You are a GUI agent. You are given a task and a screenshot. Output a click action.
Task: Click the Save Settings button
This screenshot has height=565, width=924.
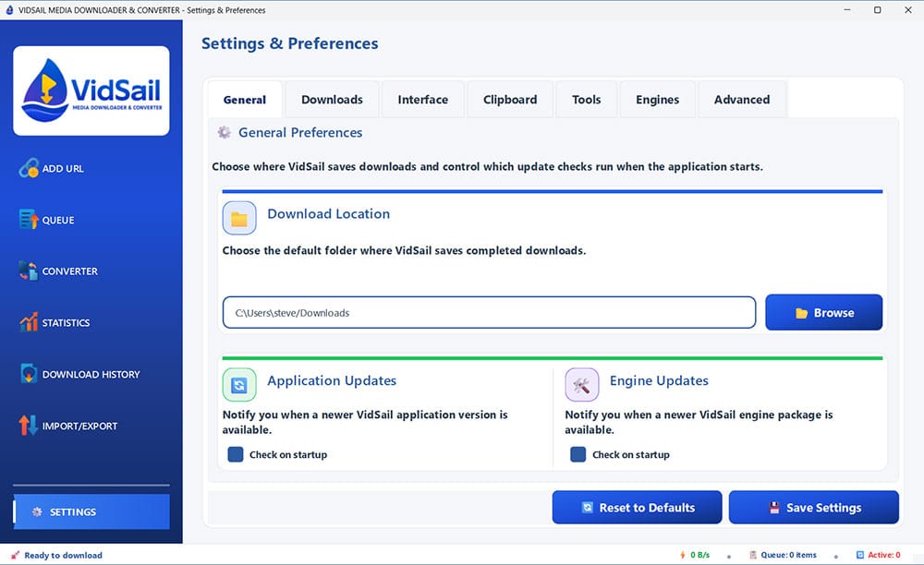point(814,508)
